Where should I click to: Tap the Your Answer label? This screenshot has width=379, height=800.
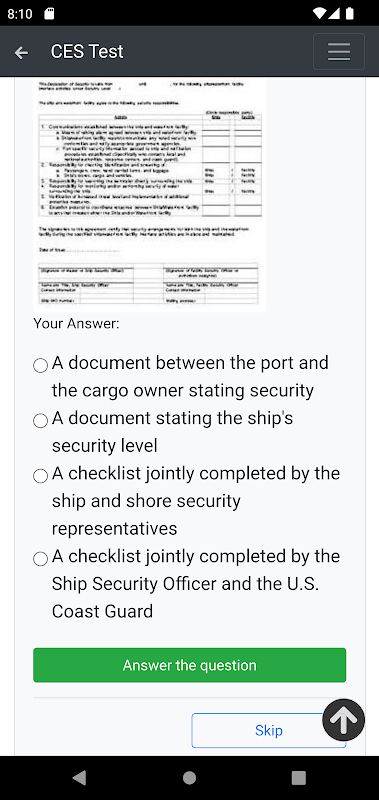(76, 323)
